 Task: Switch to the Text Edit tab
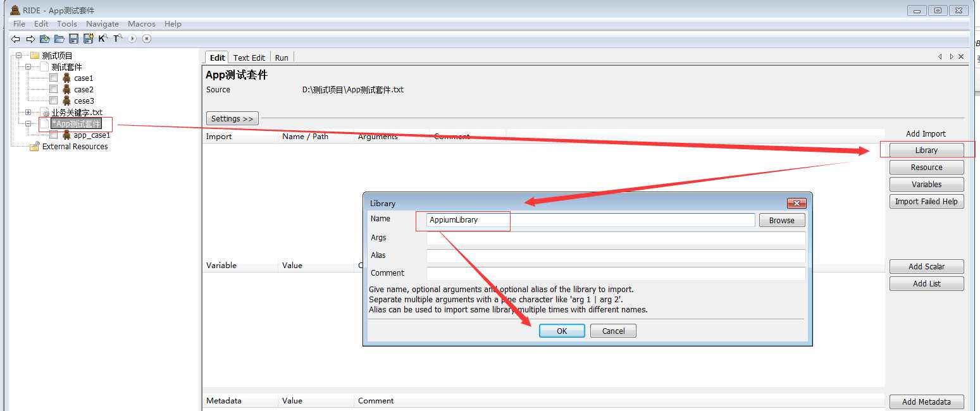point(249,58)
